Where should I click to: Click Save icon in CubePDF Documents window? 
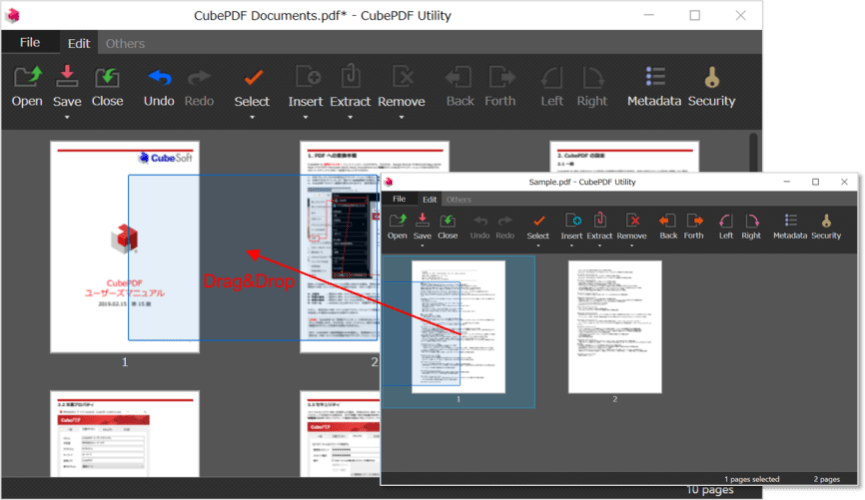tap(67, 77)
